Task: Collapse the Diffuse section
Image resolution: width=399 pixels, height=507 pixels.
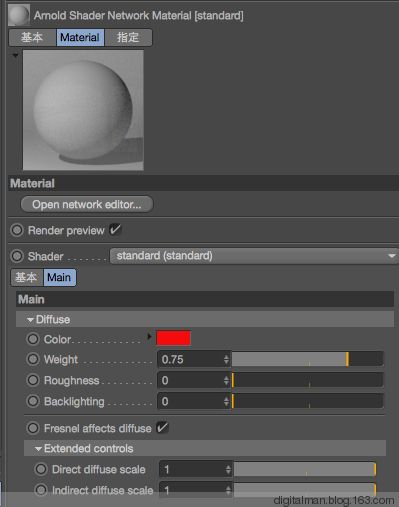Action: (x=30, y=320)
